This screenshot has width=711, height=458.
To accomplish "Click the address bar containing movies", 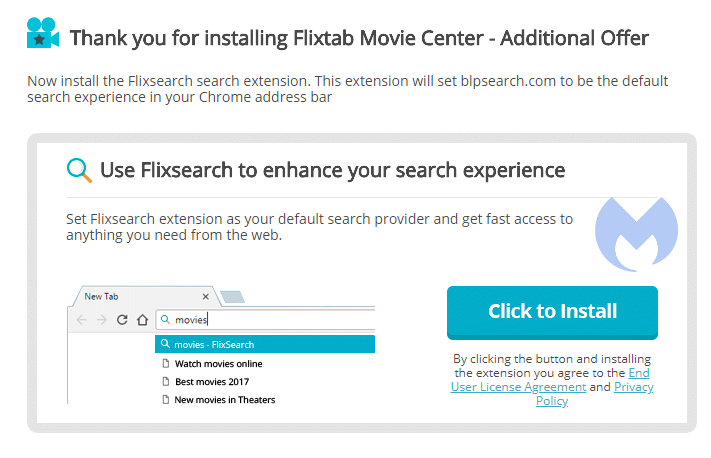I will 265,320.
